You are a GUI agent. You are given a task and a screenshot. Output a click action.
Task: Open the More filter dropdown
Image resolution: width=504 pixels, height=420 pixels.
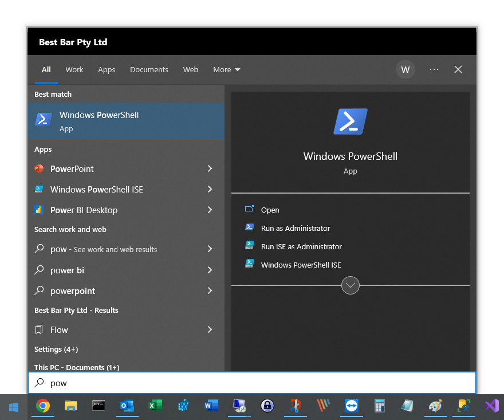(x=226, y=69)
